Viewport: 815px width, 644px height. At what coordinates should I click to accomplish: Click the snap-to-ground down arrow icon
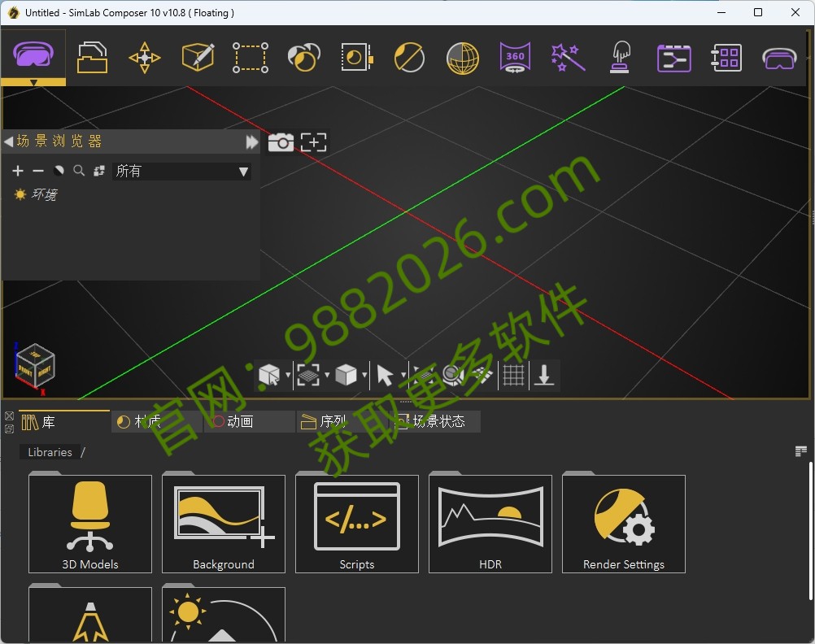[544, 375]
